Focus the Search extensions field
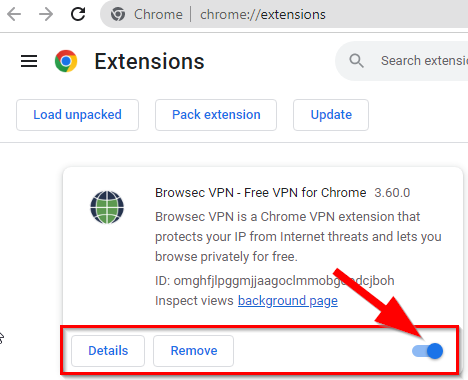 [x=402, y=61]
